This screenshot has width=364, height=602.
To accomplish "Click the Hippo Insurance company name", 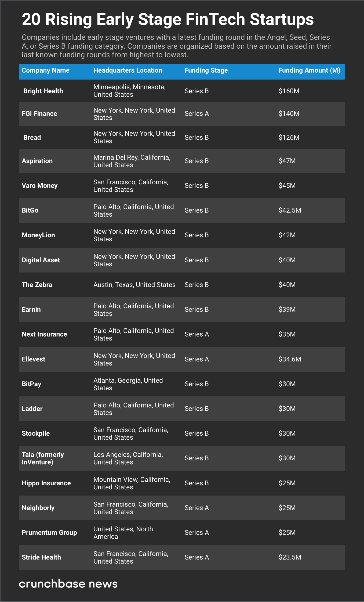I will pyautogui.click(x=46, y=483).
